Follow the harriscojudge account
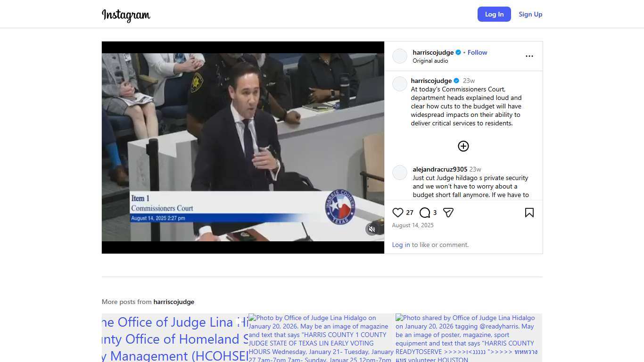This screenshot has height=362, width=644. coord(477,52)
